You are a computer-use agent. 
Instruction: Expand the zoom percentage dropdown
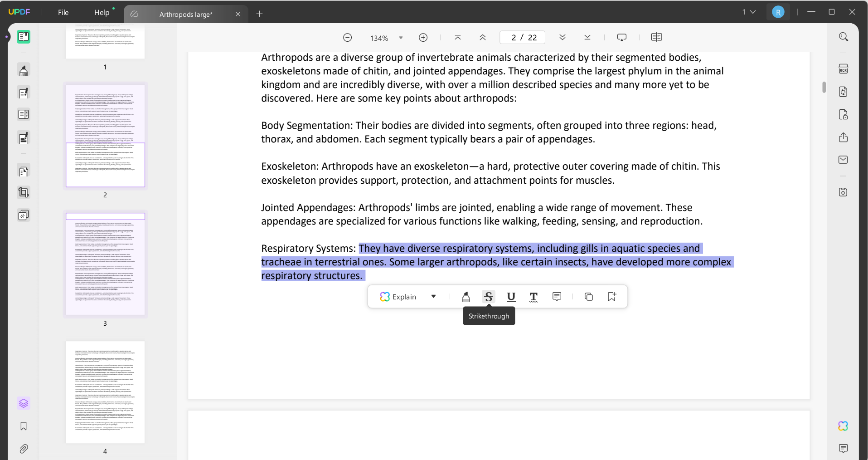[x=400, y=38]
